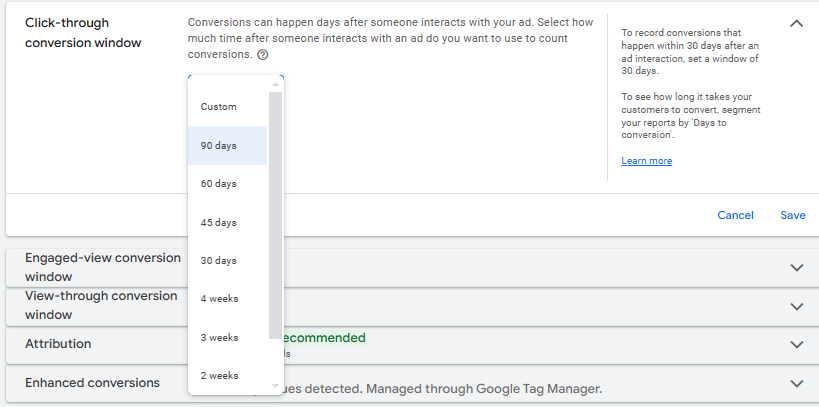Viewport: 819px width, 407px height.
Task: Expand the View-through conversion window section
Action: pos(796,306)
